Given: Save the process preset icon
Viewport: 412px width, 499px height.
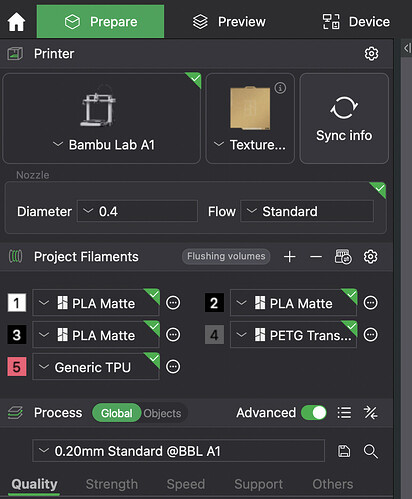Looking at the screenshot, I should coord(344,451).
